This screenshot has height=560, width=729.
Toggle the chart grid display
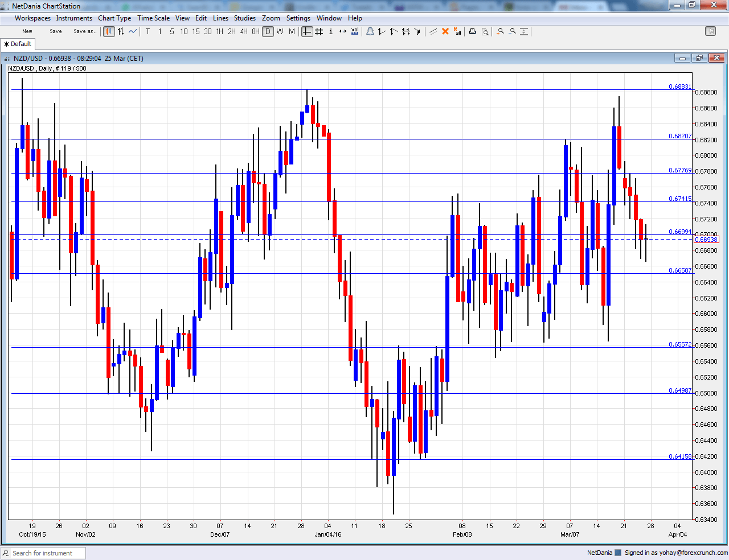(x=317, y=32)
